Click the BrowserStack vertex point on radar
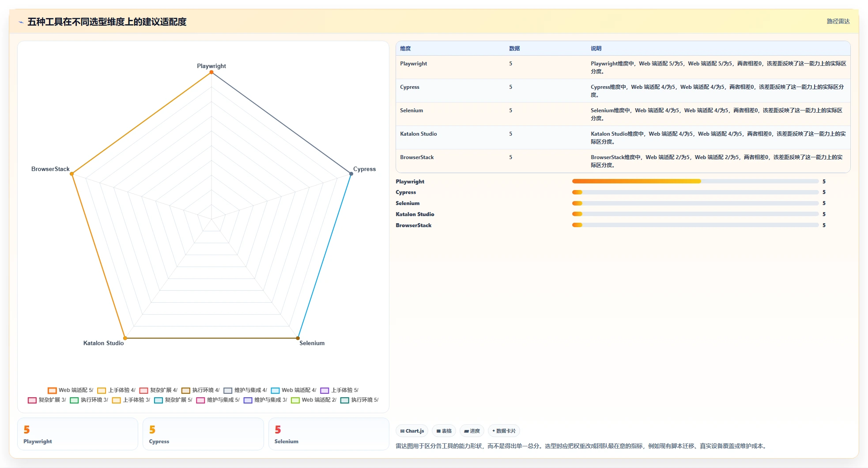868x468 pixels. pyautogui.click(x=72, y=174)
